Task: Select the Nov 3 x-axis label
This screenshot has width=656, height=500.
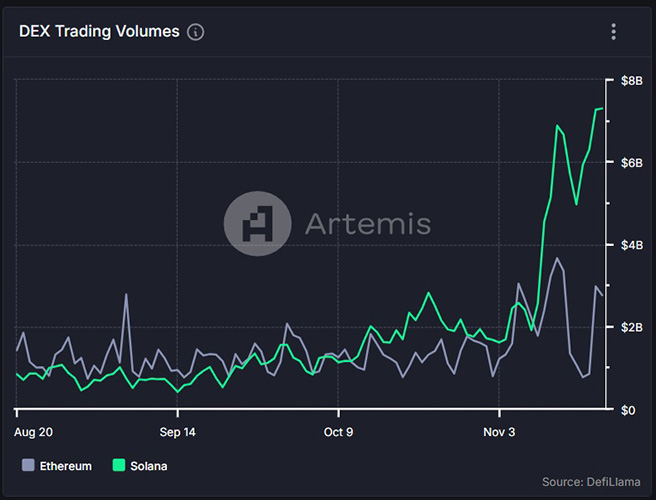Action: point(500,432)
